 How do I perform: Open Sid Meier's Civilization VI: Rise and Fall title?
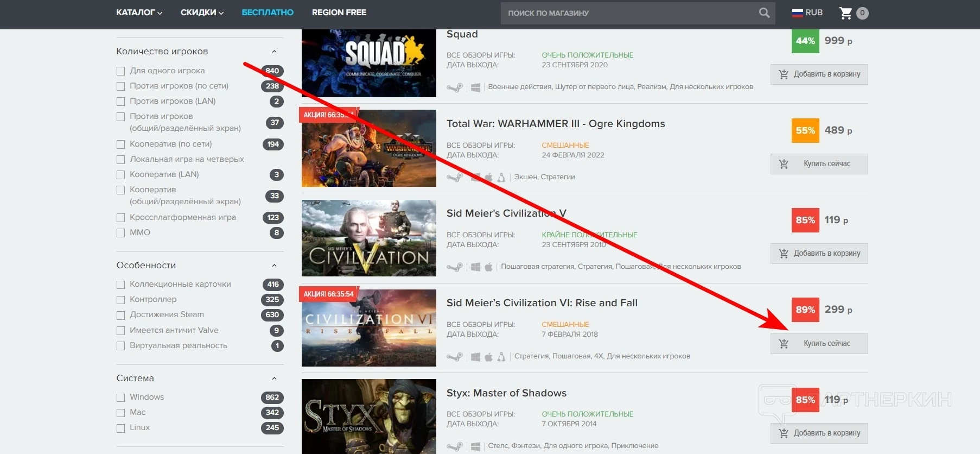542,303
